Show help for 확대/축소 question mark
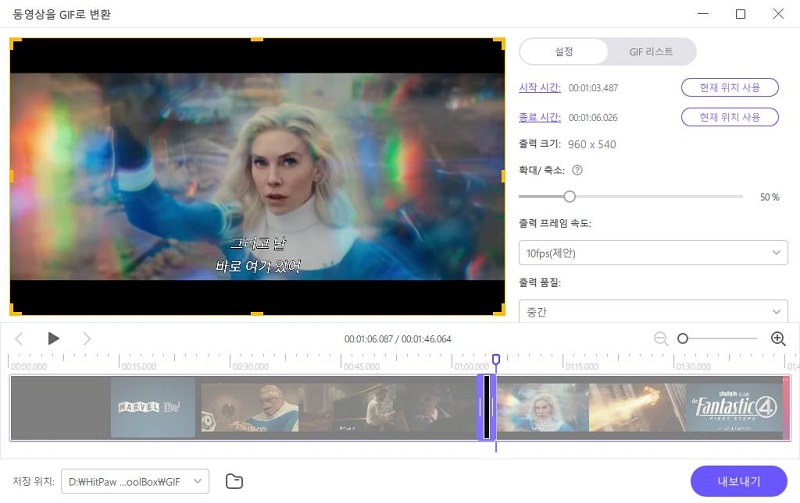This screenshot has width=800, height=503. [x=577, y=170]
